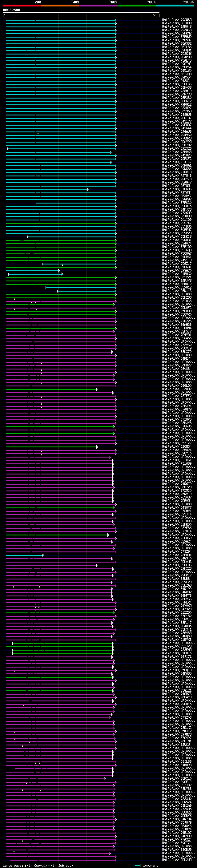Screen dimensions: 197x868
Task: Select hit label UniRef100_B7FHW9
Action: [x=177, y=37]
